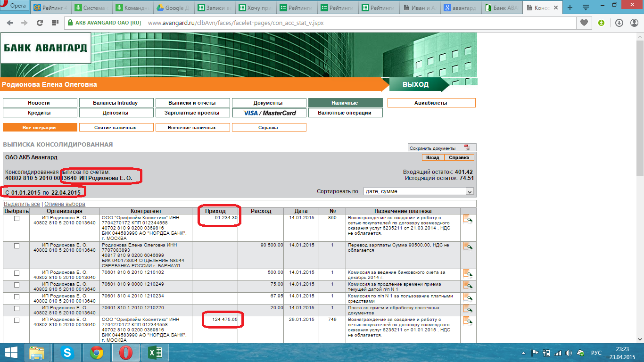Open details icon for the 20.00 fee

tap(468, 309)
